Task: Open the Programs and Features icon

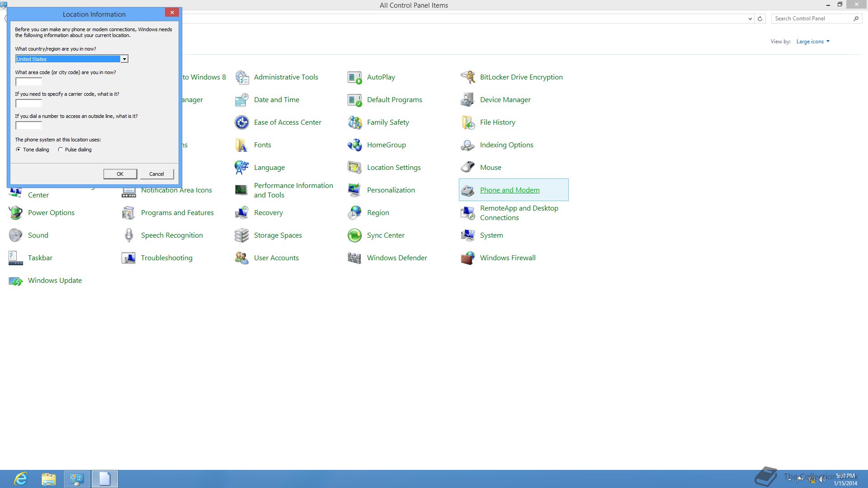Action: (x=129, y=213)
